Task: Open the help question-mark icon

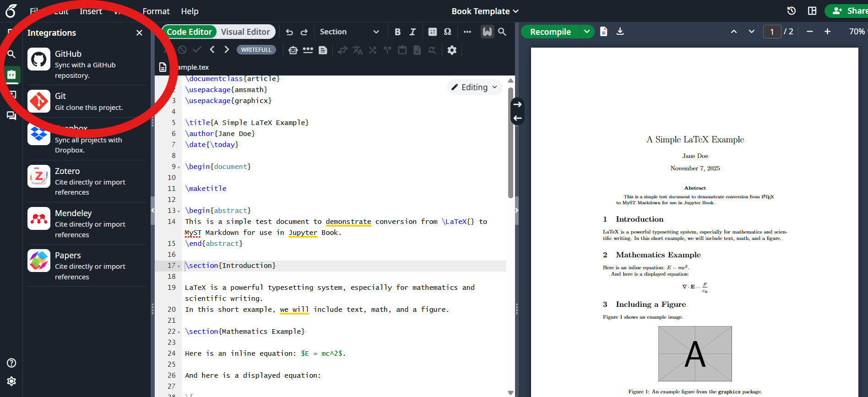Action: (x=11, y=363)
